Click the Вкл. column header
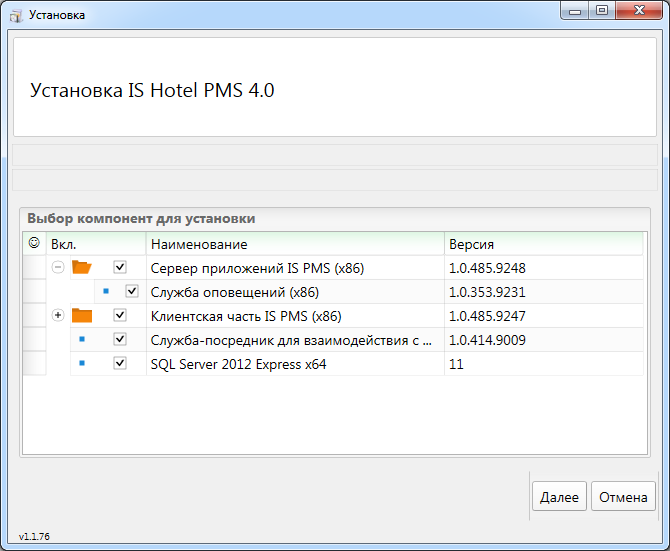This screenshot has width=670, height=551. [96, 244]
